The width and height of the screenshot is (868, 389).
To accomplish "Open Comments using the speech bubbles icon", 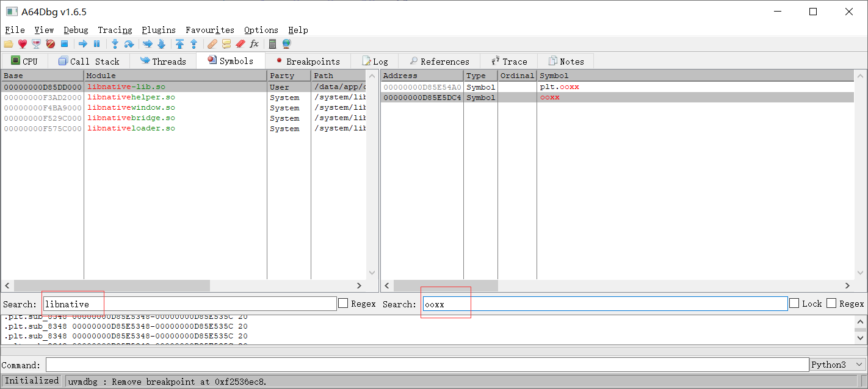I will pos(226,44).
